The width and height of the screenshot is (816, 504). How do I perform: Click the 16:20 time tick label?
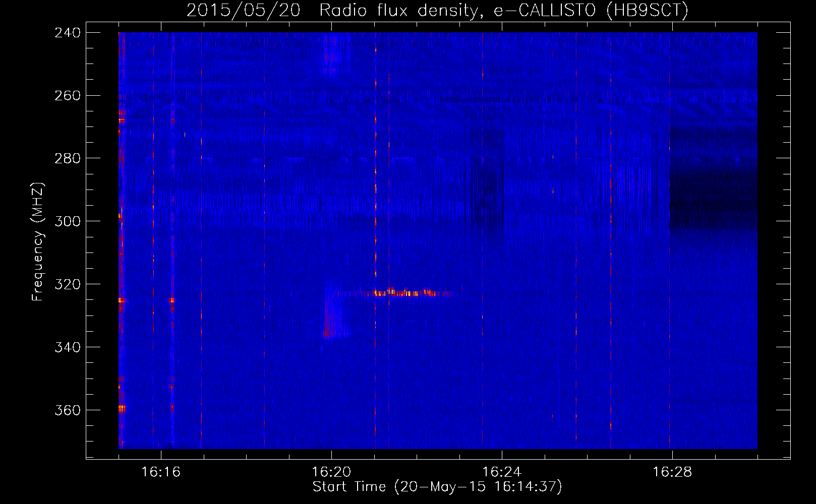[331, 472]
